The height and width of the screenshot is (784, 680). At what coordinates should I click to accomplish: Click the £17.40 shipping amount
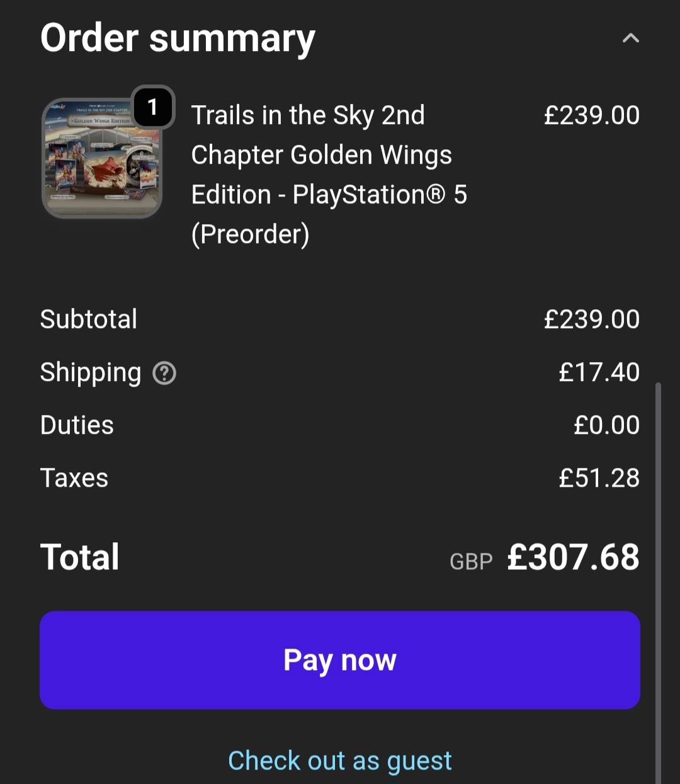pos(599,372)
